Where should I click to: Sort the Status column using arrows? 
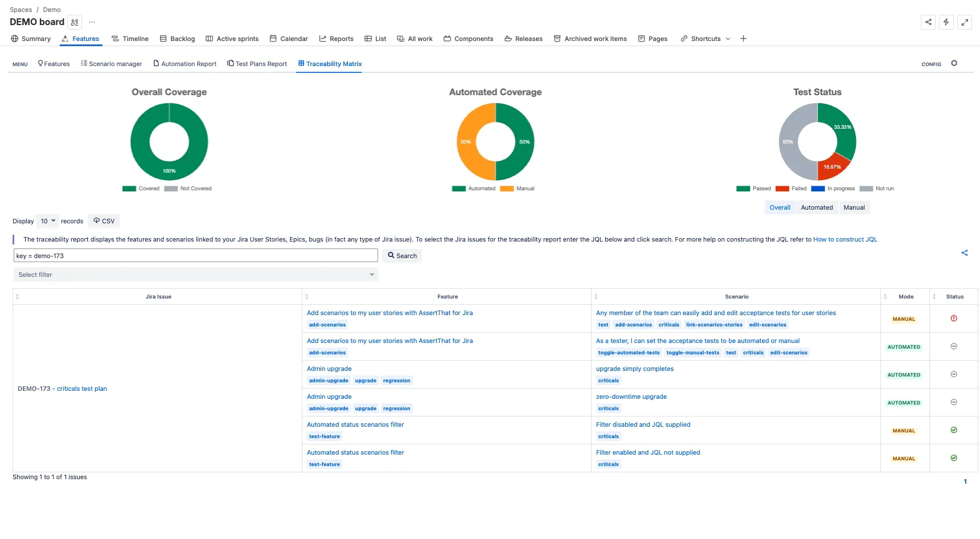pyautogui.click(x=934, y=297)
